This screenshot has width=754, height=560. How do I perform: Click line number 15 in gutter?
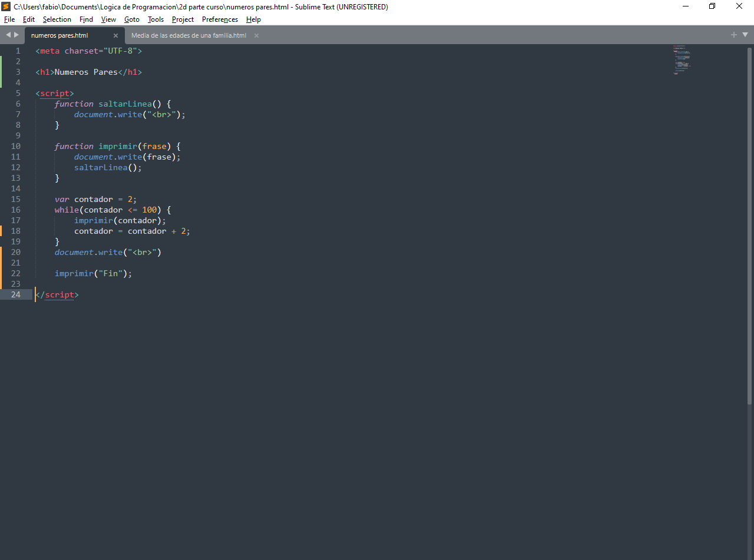(16, 199)
